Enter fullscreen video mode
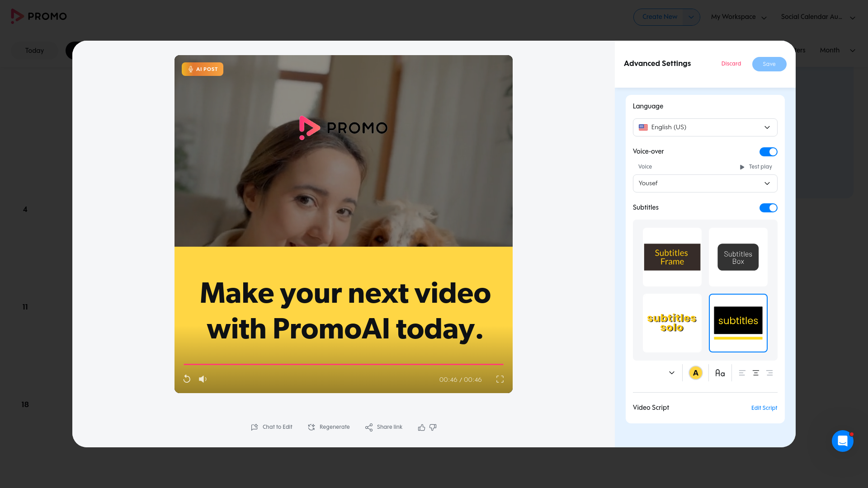Viewport: 868px width, 488px height. click(500, 379)
